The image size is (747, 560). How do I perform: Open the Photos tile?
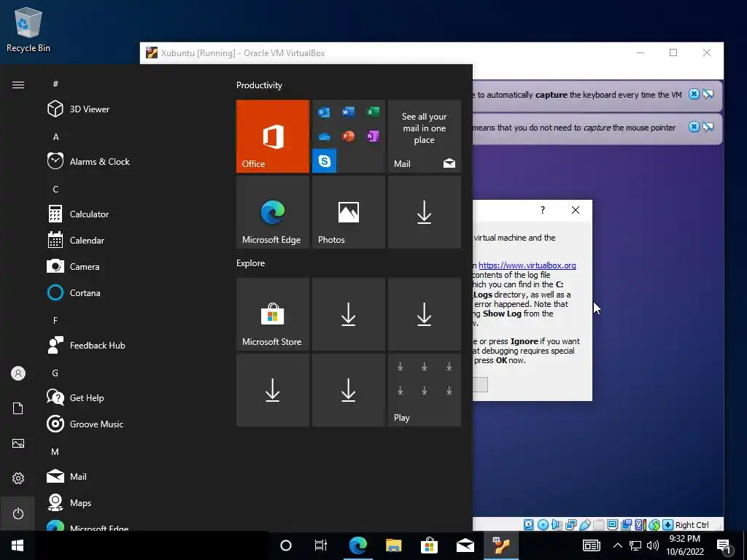point(348,212)
